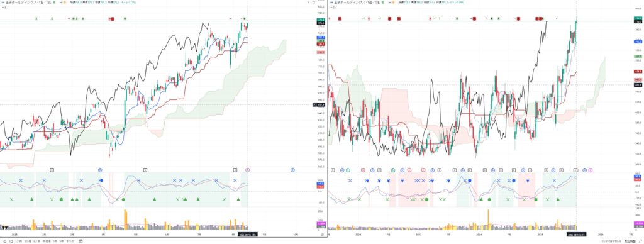Open the go-to-date calendar icon
Screen dimensions: 644x244
pos(80,241)
